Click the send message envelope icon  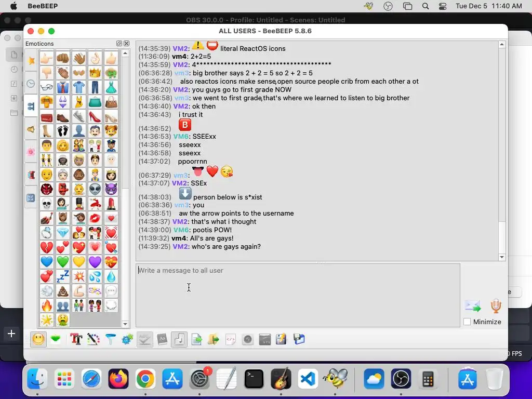click(x=473, y=306)
